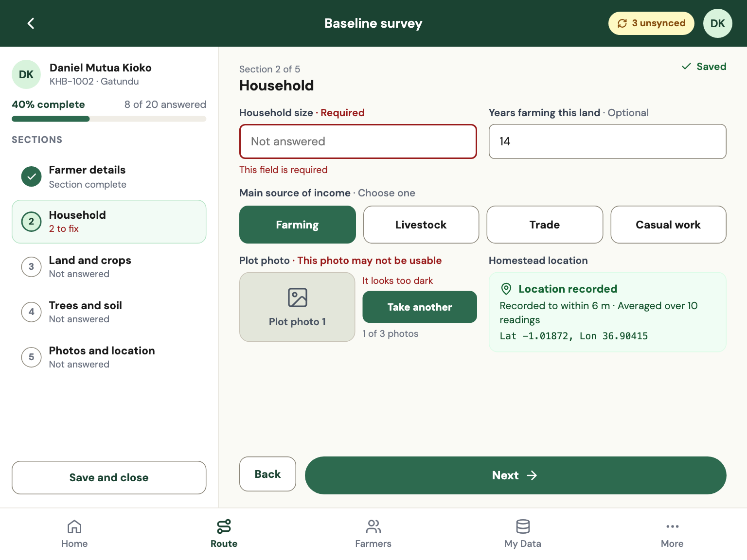Click the Household step number 2 circle
Image resolution: width=747 pixels, height=560 pixels.
(x=31, y=222)
